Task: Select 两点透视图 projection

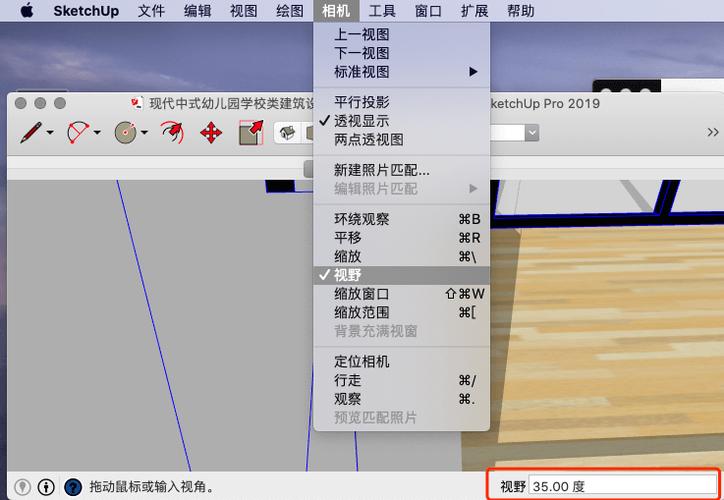Action: click(x=401, y=139)
